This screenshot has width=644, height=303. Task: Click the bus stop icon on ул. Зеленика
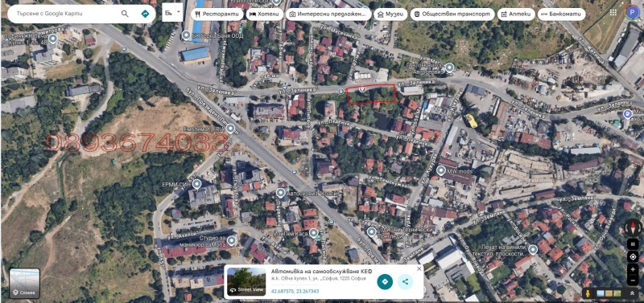341,91
